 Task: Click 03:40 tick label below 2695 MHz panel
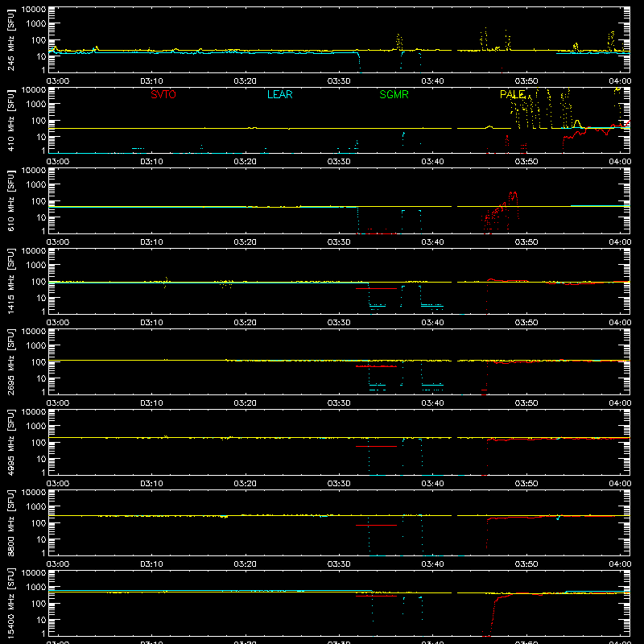pos(432,403)
